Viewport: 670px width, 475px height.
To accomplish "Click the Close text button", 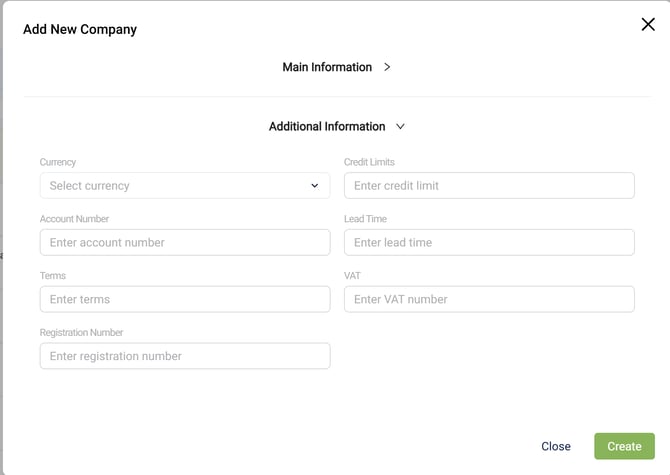I will pyautogui.click(x=556, y=446).
